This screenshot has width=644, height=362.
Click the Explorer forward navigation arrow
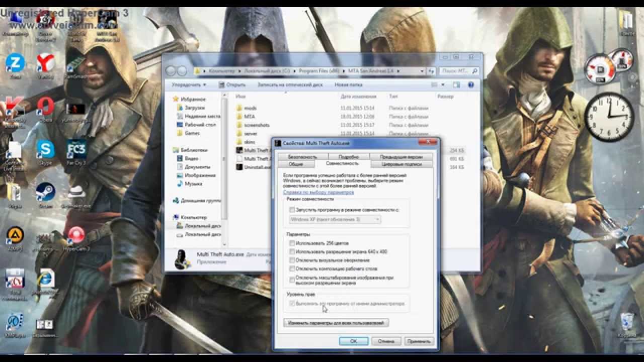(182, 71)
